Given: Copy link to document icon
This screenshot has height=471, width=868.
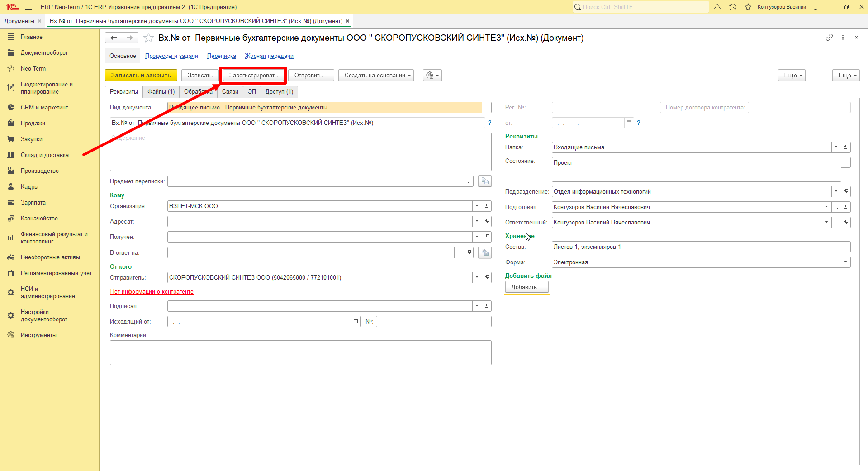Looking at the screenshot, I should 829,38.
